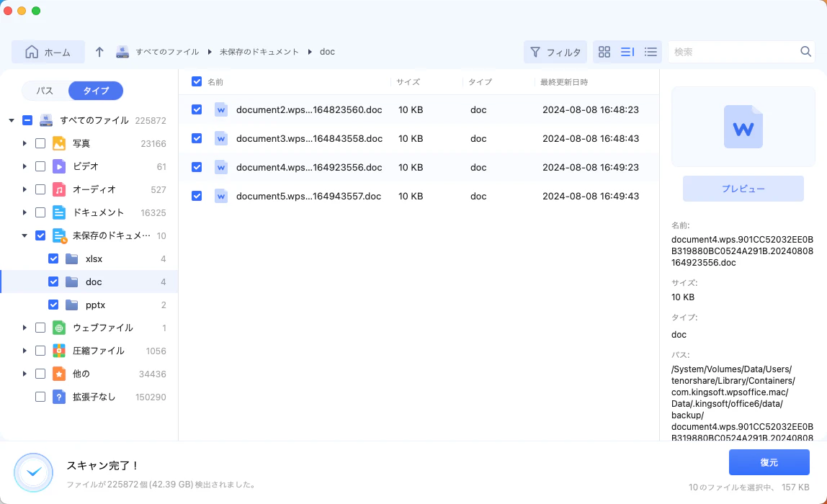The image size is (827, 504).
Task: Go up one folder with the up arrow
Action: (99, 52)
